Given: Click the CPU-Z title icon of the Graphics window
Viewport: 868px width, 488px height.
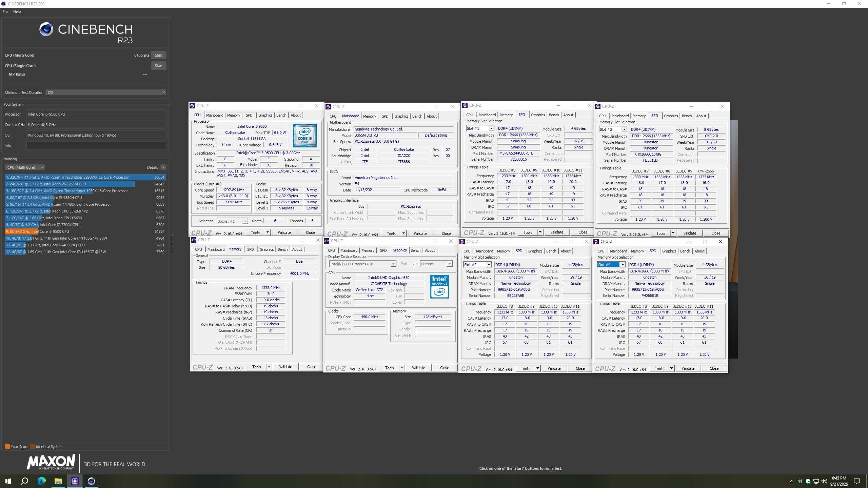Looking at the screenshot, I should [327, 241].
